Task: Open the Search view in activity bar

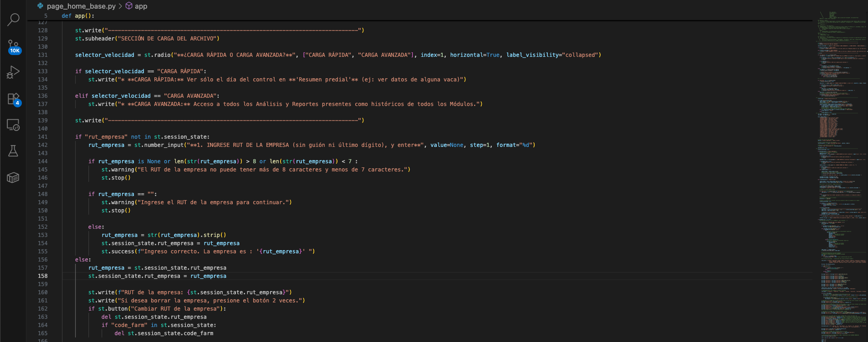Action: click(13, 20)
